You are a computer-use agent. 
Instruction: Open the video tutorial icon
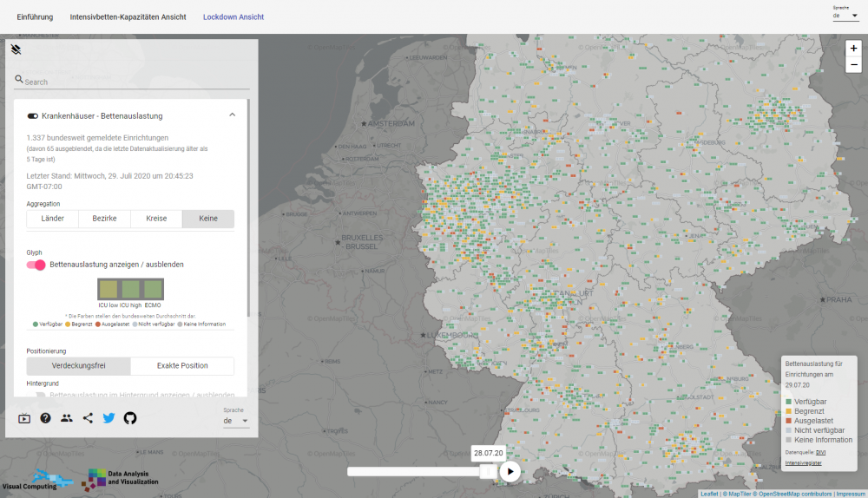tap(24, 418)
